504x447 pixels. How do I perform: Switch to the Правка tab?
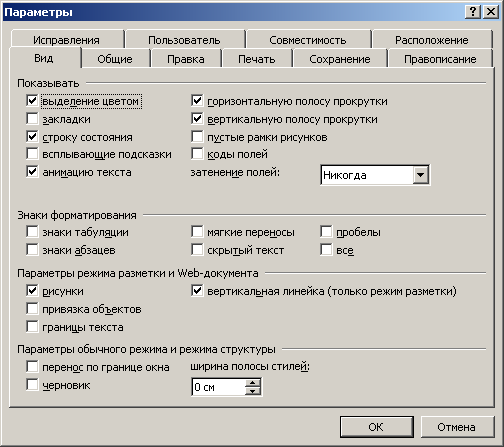point(186,59)
